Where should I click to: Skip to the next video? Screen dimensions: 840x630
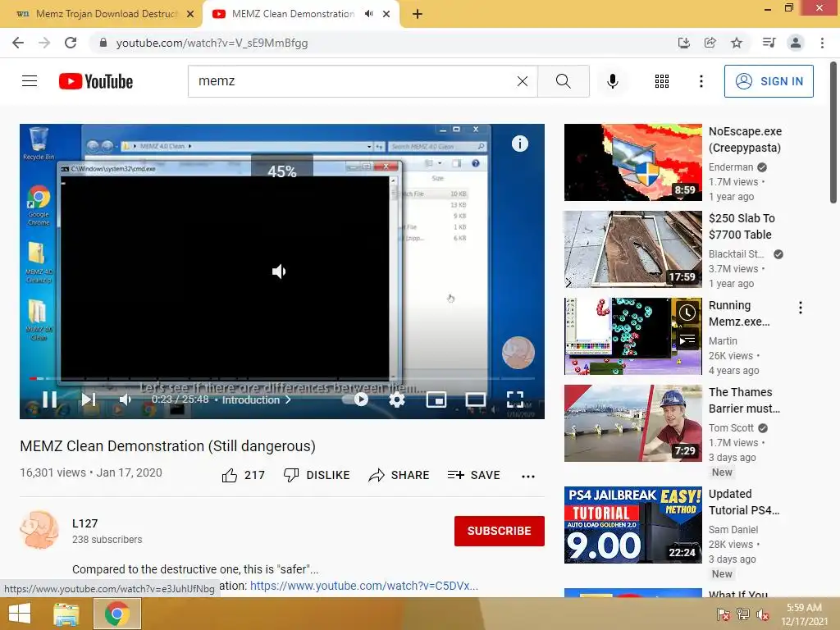pos(89,399)
